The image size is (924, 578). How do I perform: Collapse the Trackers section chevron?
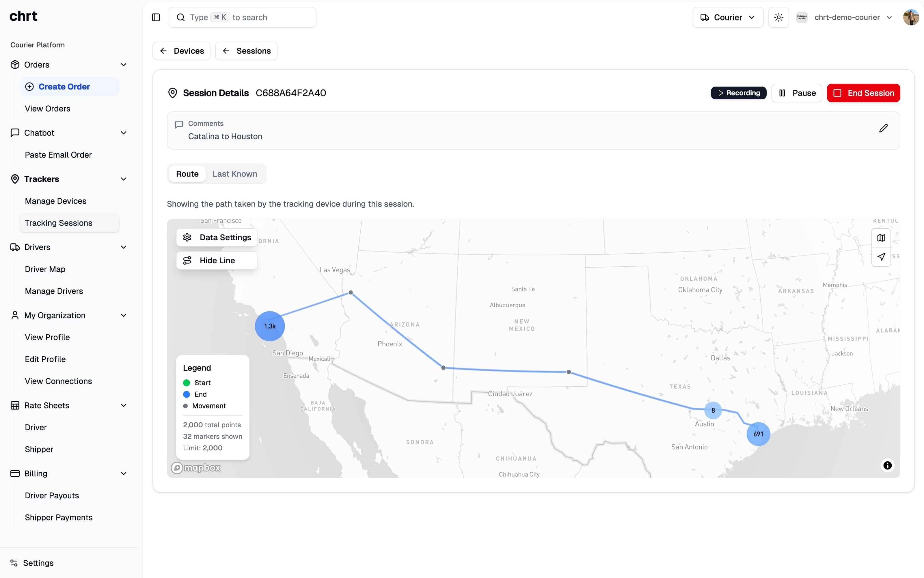[x=123, y=179]
